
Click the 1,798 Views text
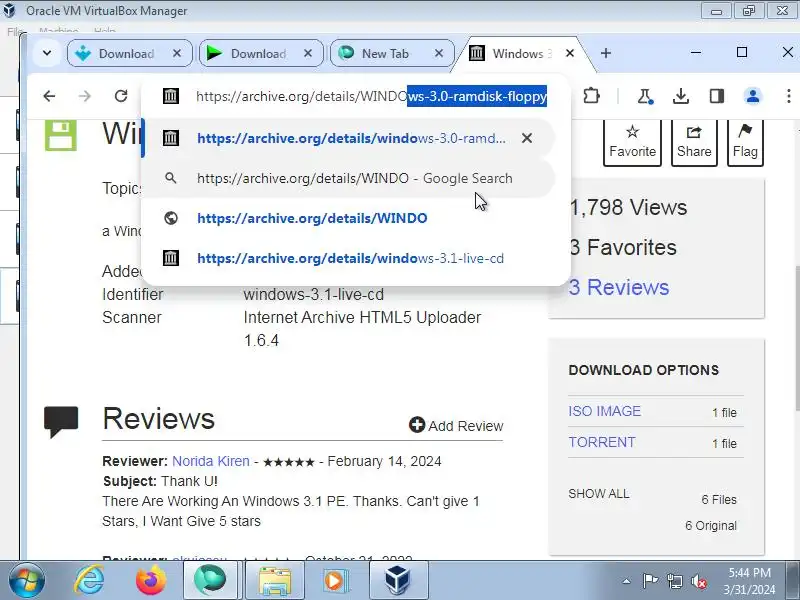(x=628, y=207)
